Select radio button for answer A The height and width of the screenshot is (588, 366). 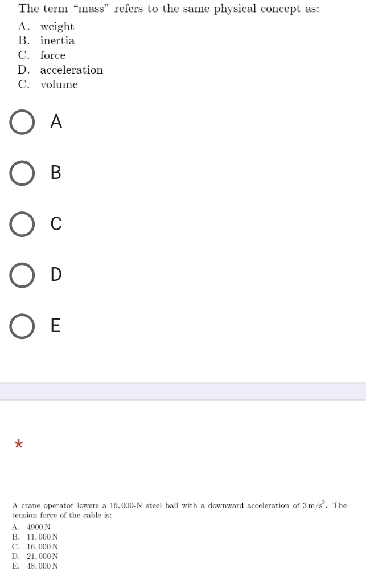[x=22, y=122]
